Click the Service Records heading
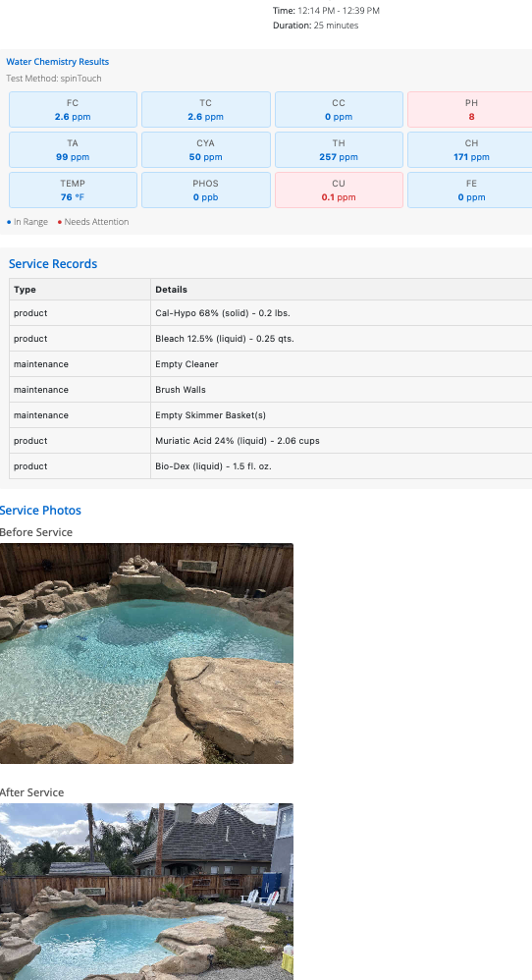 pyautogui.click(x=53, y=264)
